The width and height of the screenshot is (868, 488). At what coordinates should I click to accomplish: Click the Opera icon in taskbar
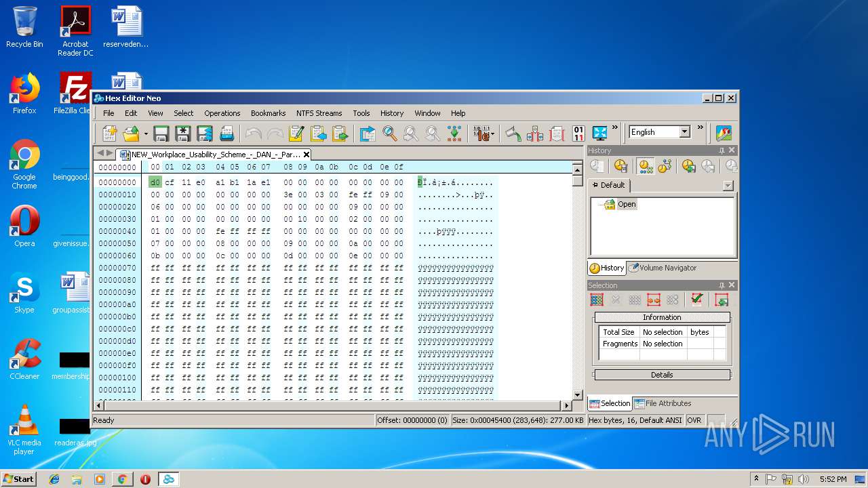click(145, 479)
